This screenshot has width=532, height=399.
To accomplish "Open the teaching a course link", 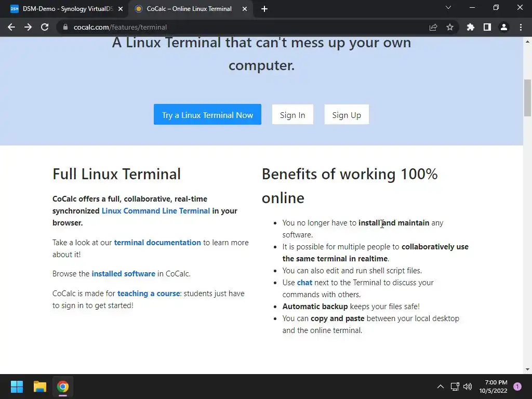I will [149, 294].
